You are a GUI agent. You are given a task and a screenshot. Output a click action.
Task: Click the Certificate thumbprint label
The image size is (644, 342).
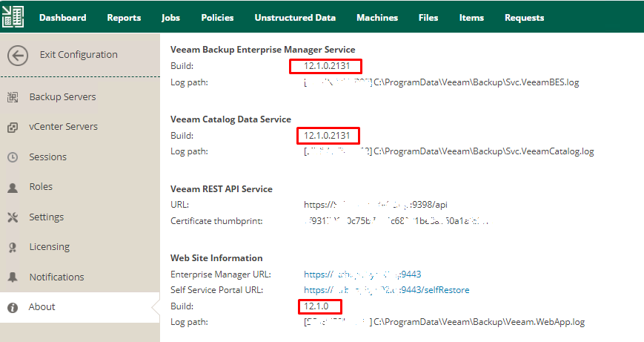pyautogui.click(x=216, y=221)
